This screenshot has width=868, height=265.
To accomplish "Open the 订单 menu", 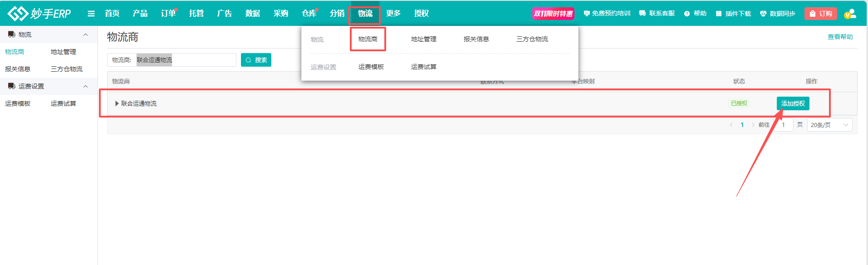I will click(x=168, y=14).
